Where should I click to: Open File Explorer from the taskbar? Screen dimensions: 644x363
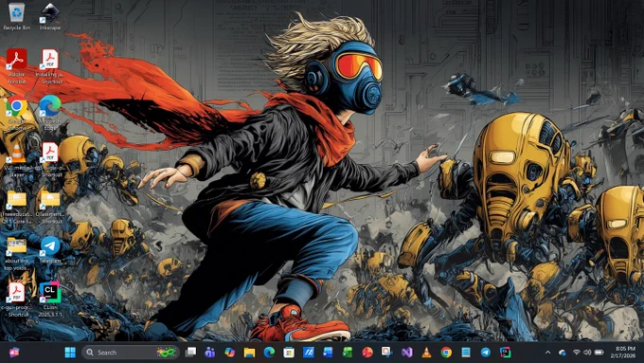(x=249, y=353)
